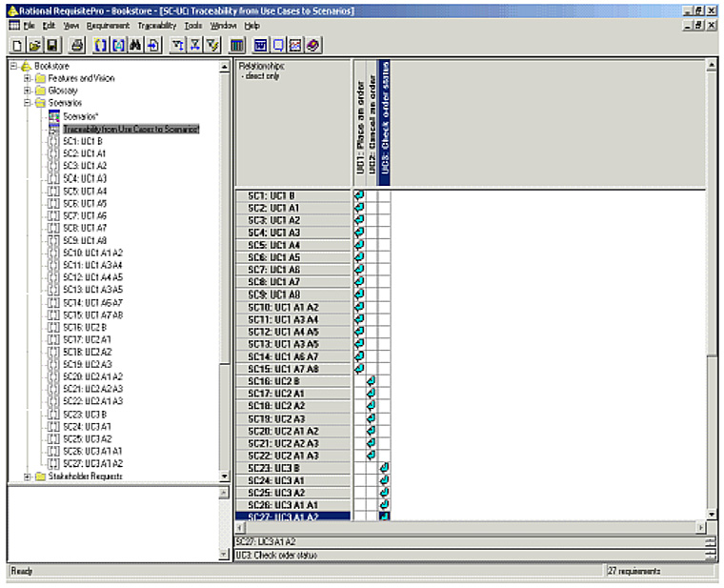The height and width of the screenshot is (588, 724).
Task: Click the Save floppy disk icon
Action: (x=52, y=45)
